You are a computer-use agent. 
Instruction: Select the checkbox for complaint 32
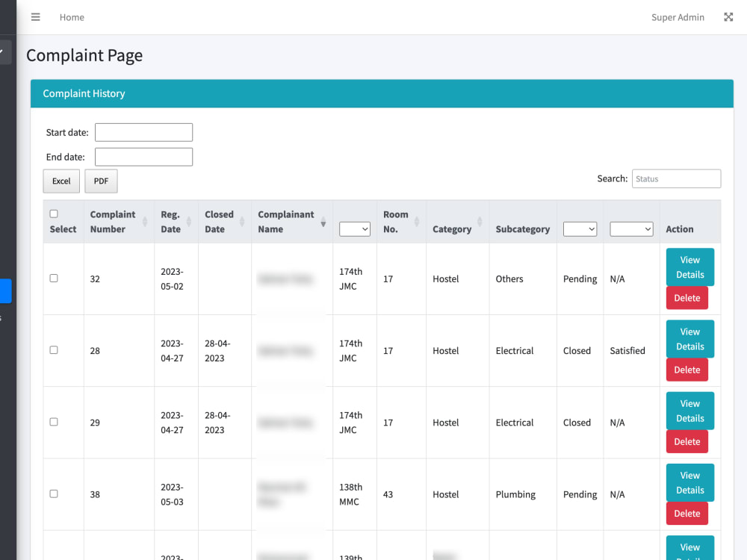click(54, 278)
